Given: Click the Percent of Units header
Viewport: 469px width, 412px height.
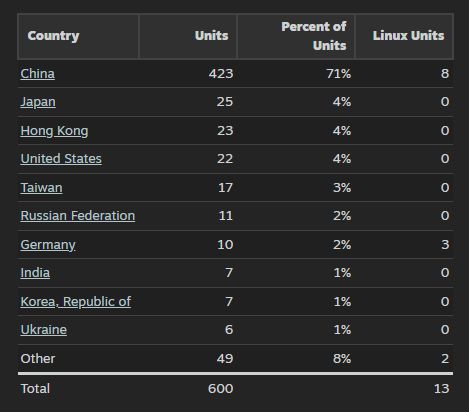Looking at the screenshot, I should click(296, 36).
